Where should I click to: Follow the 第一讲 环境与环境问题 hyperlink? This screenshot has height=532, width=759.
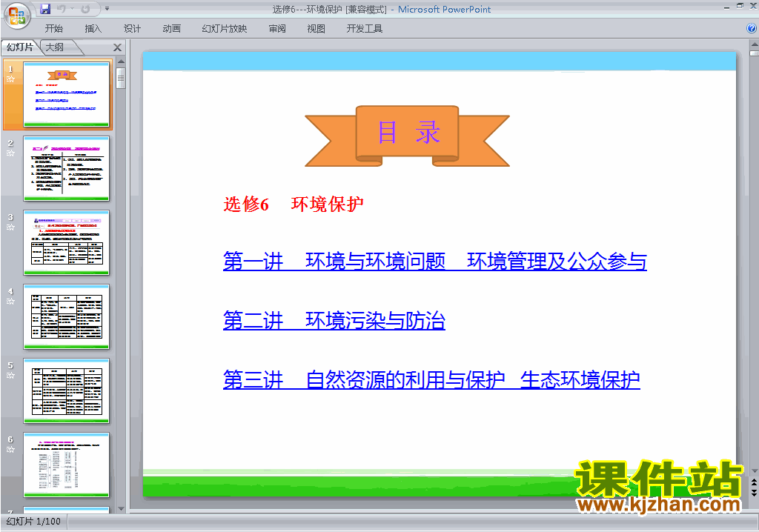[x=434, y=262]
